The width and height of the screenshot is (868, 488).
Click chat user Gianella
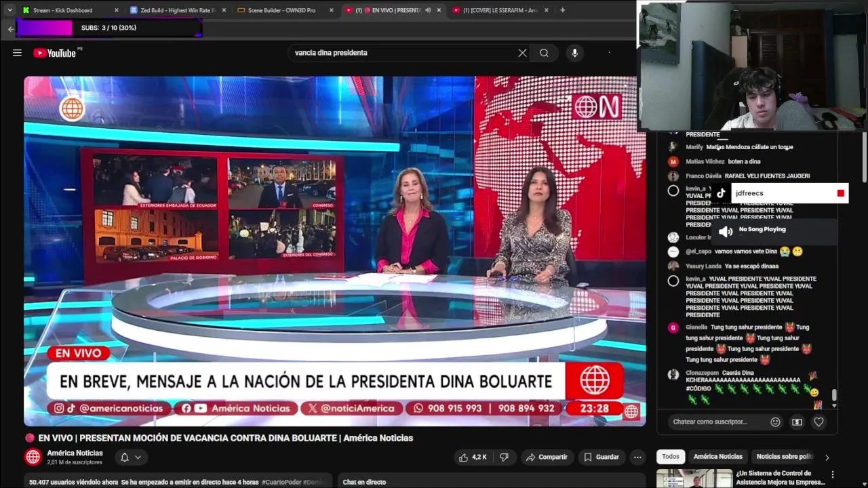click(x=696, y=327)
